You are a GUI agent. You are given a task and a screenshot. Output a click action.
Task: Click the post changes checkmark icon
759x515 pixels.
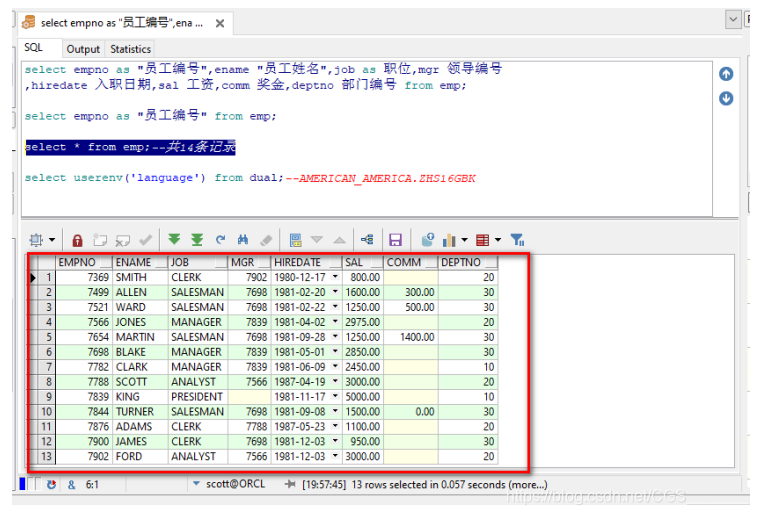click(146, 240)
